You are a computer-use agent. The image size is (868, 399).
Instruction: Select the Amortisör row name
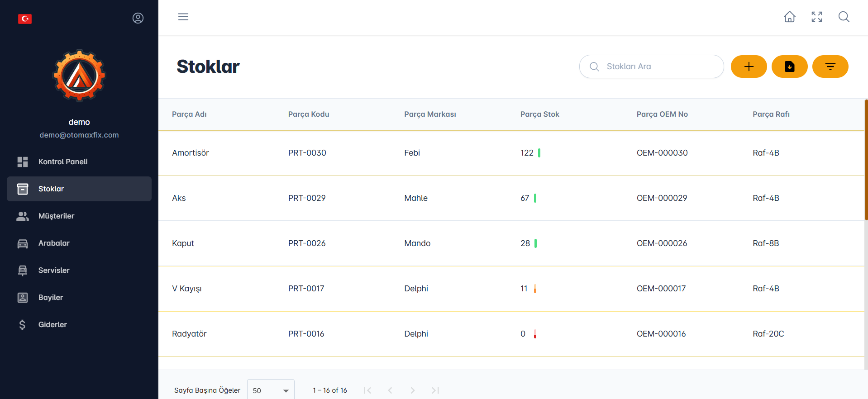click(191, 153)
